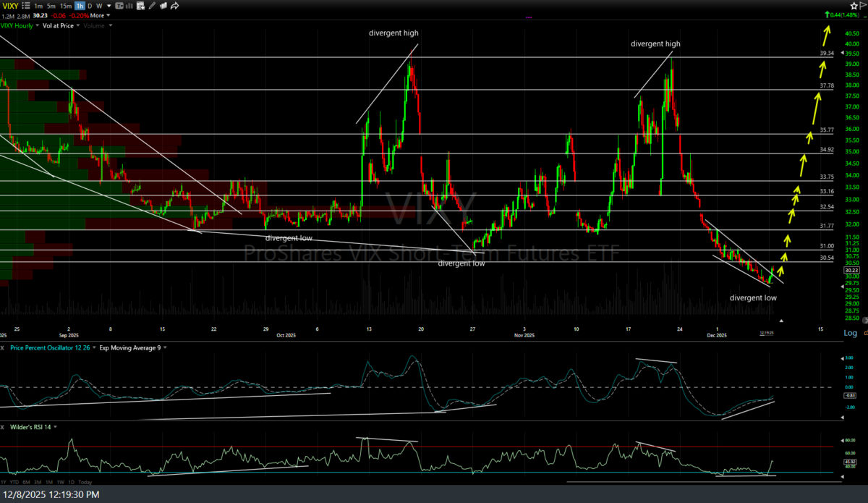
Task: Open the symbol list icon beside VIXY
Action: coord(27,6)
